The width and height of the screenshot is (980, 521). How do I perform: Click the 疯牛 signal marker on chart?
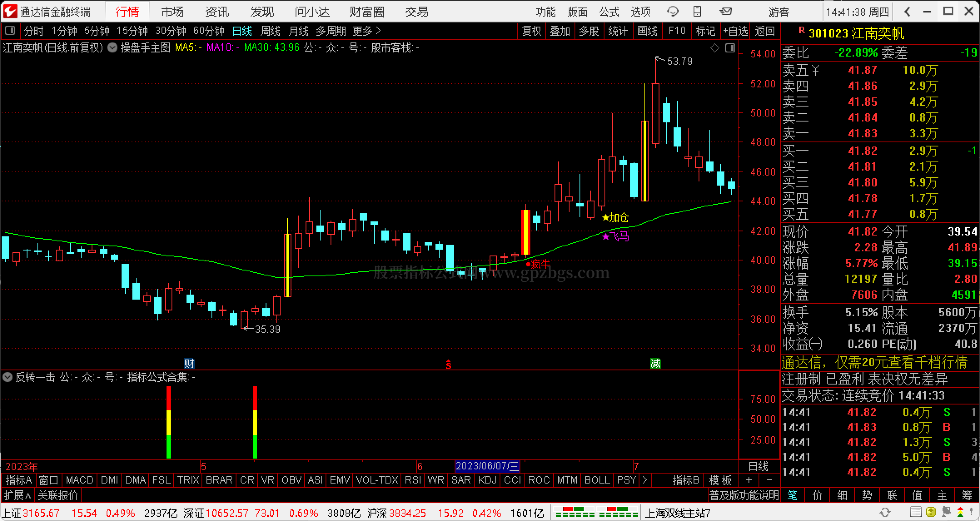(x=538, y=264)
